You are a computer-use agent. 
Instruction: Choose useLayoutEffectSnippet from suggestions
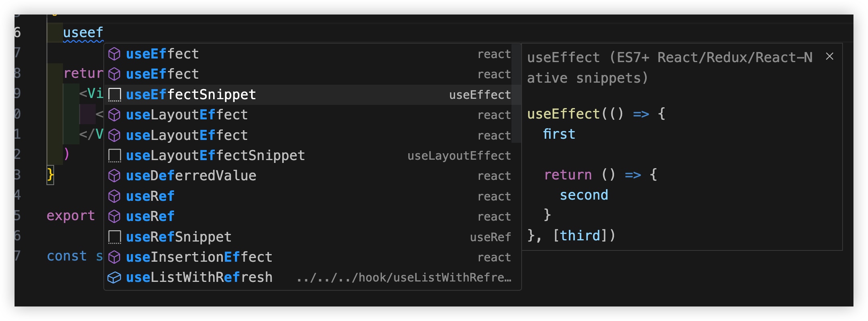coord(215,156)
